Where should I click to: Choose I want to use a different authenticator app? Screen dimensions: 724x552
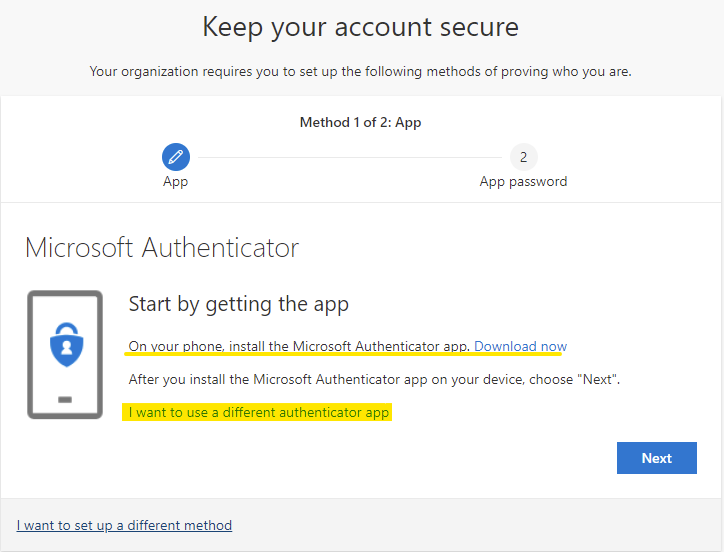(259, 412)
